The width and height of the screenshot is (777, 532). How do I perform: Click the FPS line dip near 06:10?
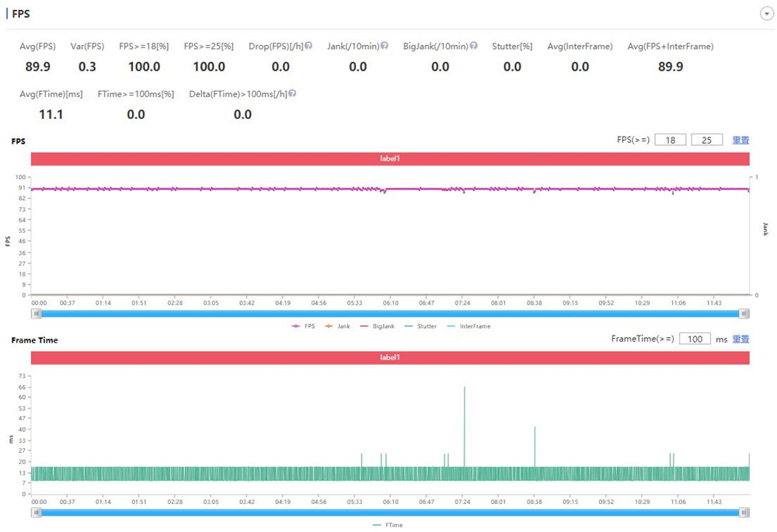pos(383,191)
